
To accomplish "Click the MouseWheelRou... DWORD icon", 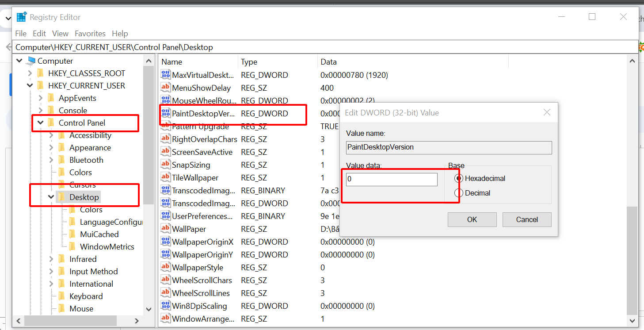I will pos(165,100).
